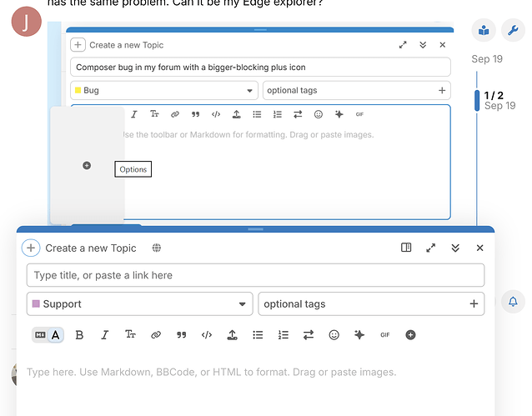
Task: Click the notification bell icon
Action: (x=513, y=301)
